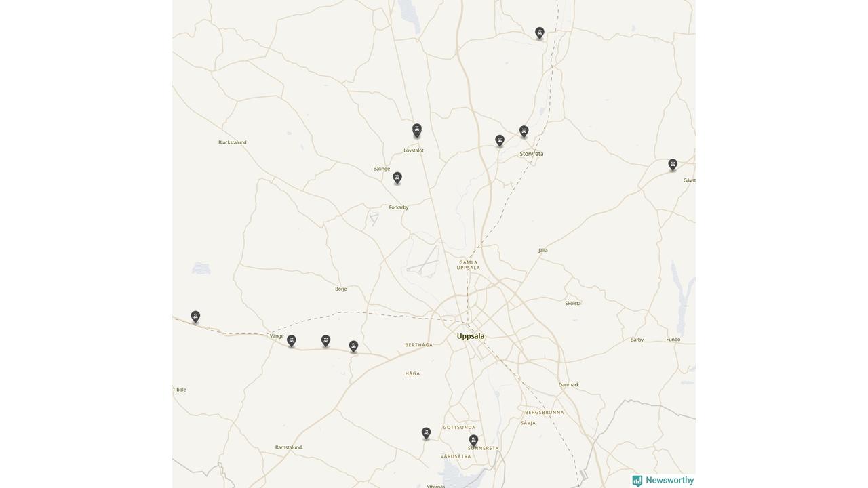This screenshot has width=868, height=488.
Task: Click the marker directly above Storvreta label
Action: click(524, 131)
